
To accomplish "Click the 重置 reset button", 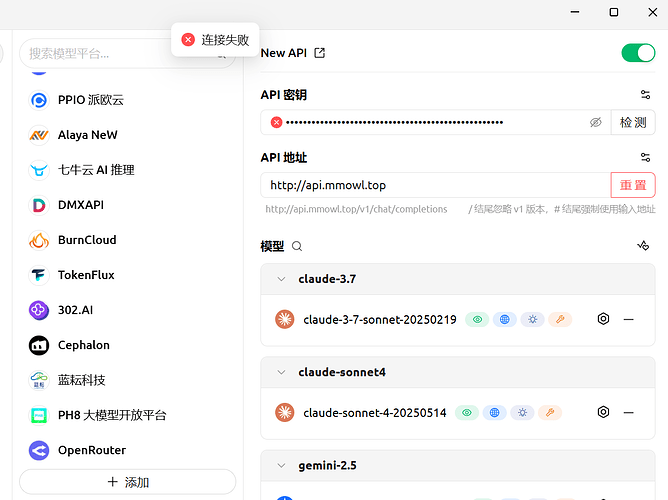I will click(x=633, y=185).
